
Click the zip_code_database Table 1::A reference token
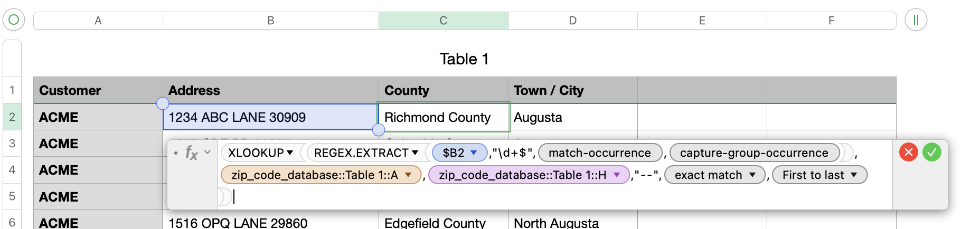pos(314,175)
